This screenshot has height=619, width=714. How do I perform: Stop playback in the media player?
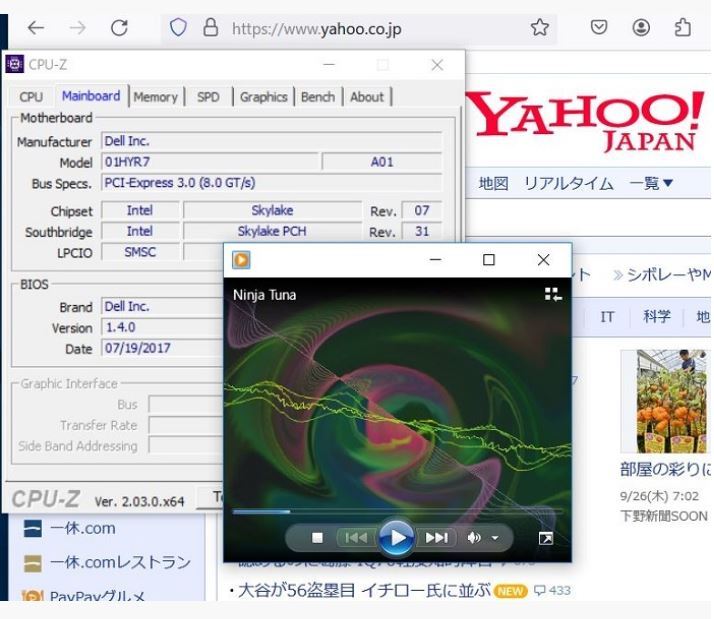[x=317, y=538]
